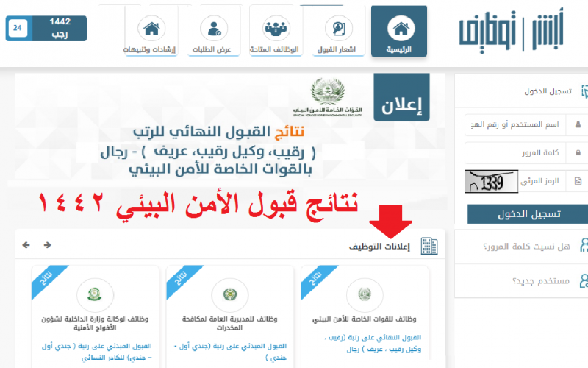Open the الرئيسية home tab

399,31
